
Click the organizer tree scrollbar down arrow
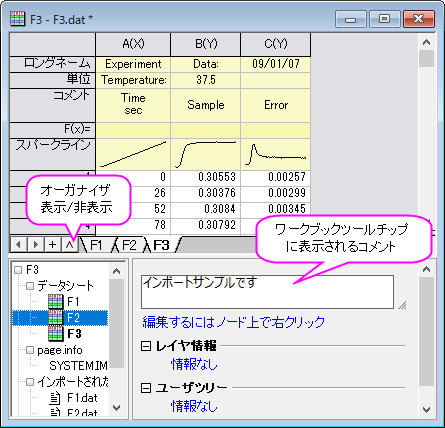coord(116,407)
